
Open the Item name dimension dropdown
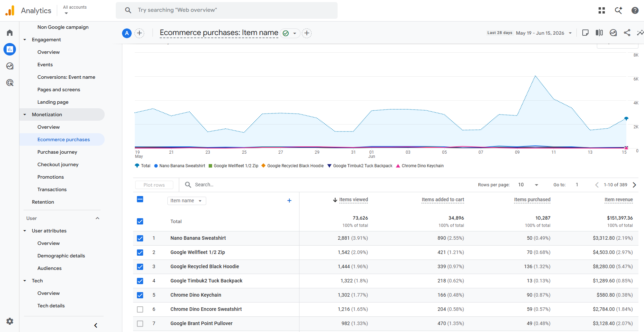pos(187,201)
